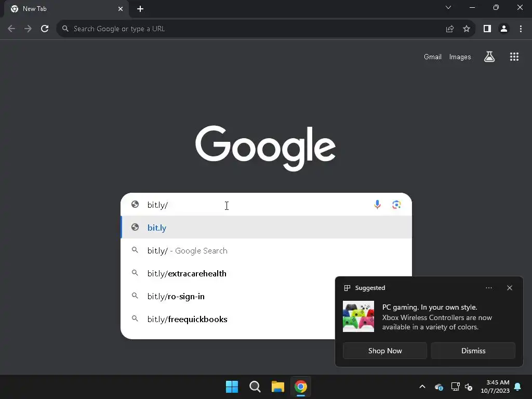The height and width of the screenshot is (399, 532).
Task: Click Shop Now in the Suggested notification
Action: pyautogui.click(x=385, y=351)
